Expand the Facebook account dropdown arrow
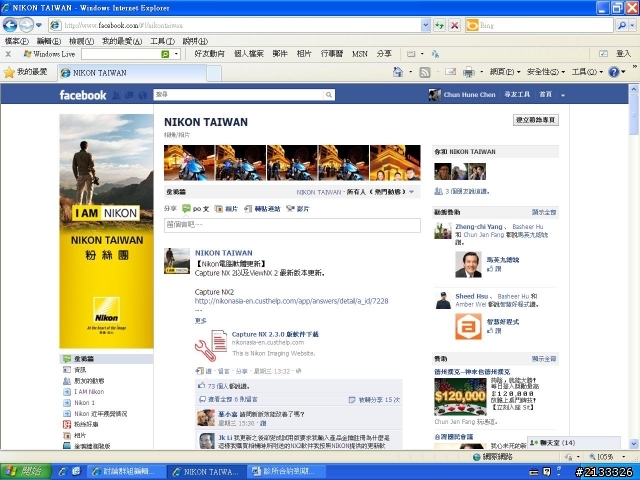 tap(563, 95)
